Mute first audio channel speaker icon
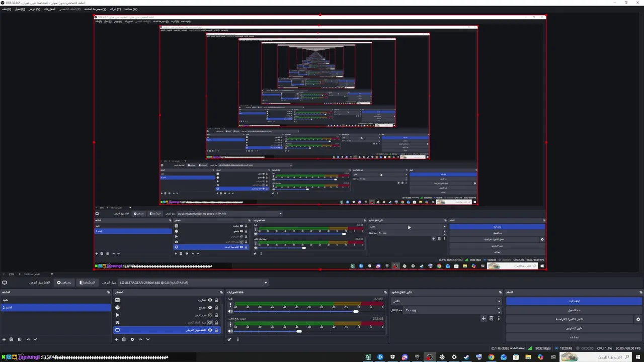This screenshot has width=644, height=362. click(x=230, y=311)
